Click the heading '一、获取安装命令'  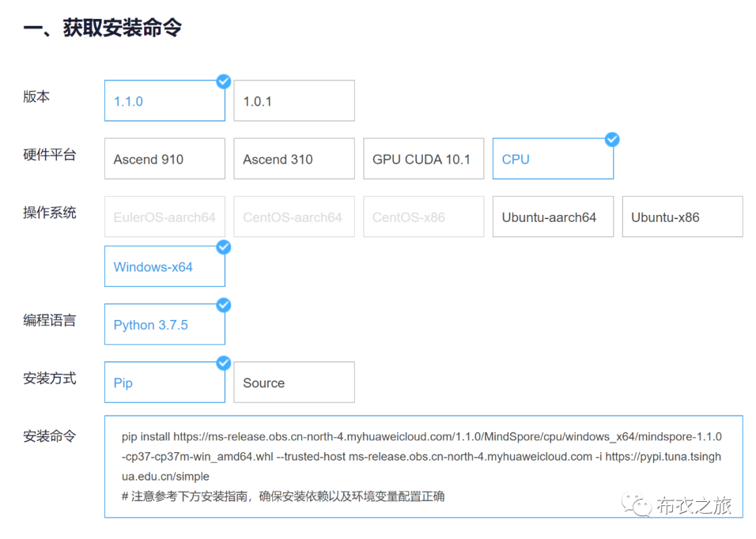(102, 27)
